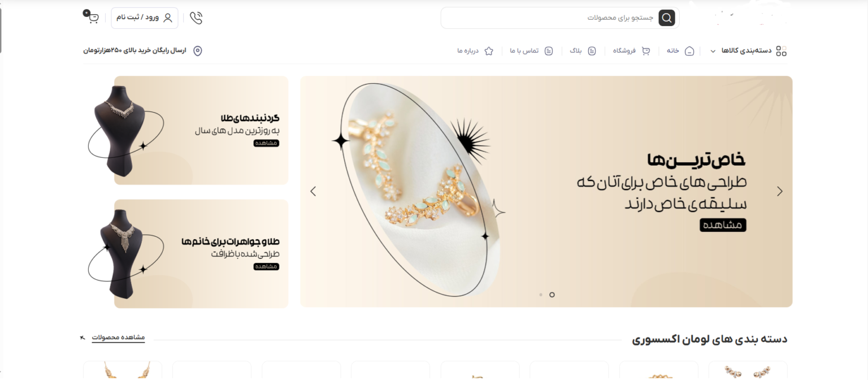Open the shopping cart icon

pyautogui.click(x=93, y=18)
